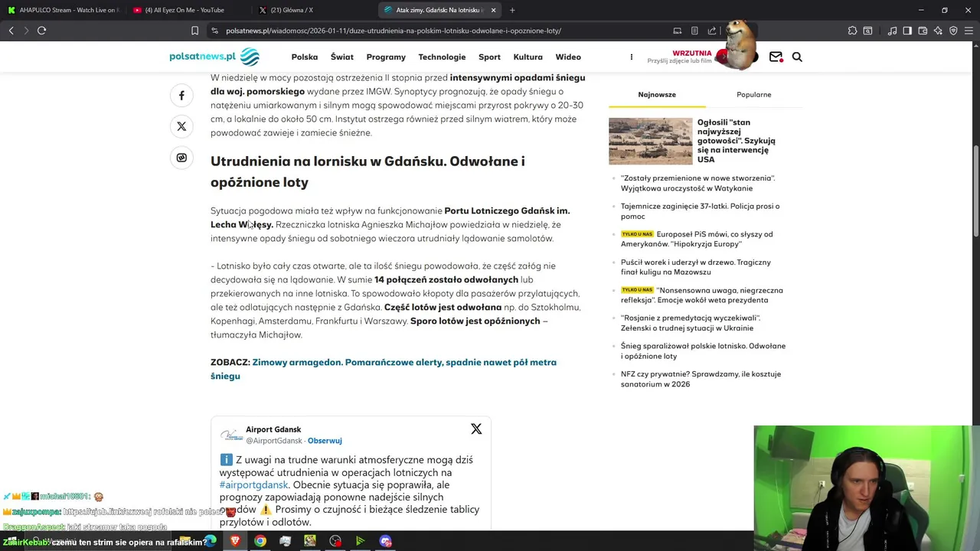The height and width of the screenshot is (551, 980).
Task: Open Zimowy armagedon related article link
Action: point(384,369)
